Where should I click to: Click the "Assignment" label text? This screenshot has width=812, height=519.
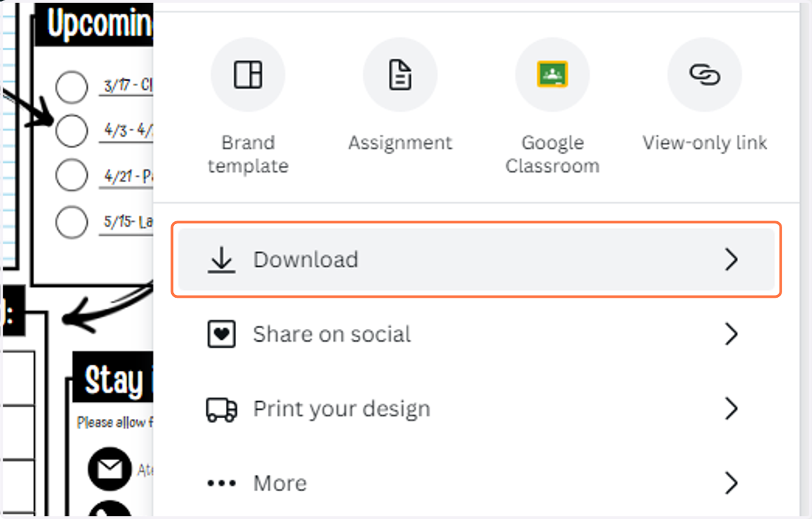coord(400,143)
